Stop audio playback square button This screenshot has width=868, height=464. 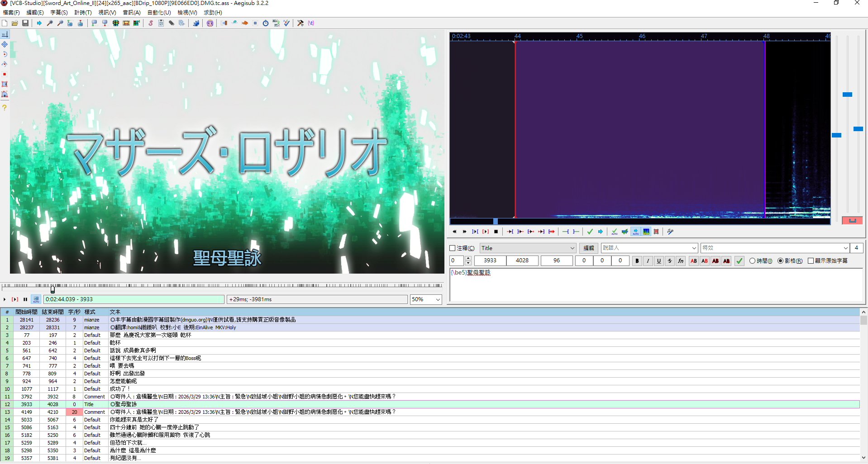tap(496, 232)
